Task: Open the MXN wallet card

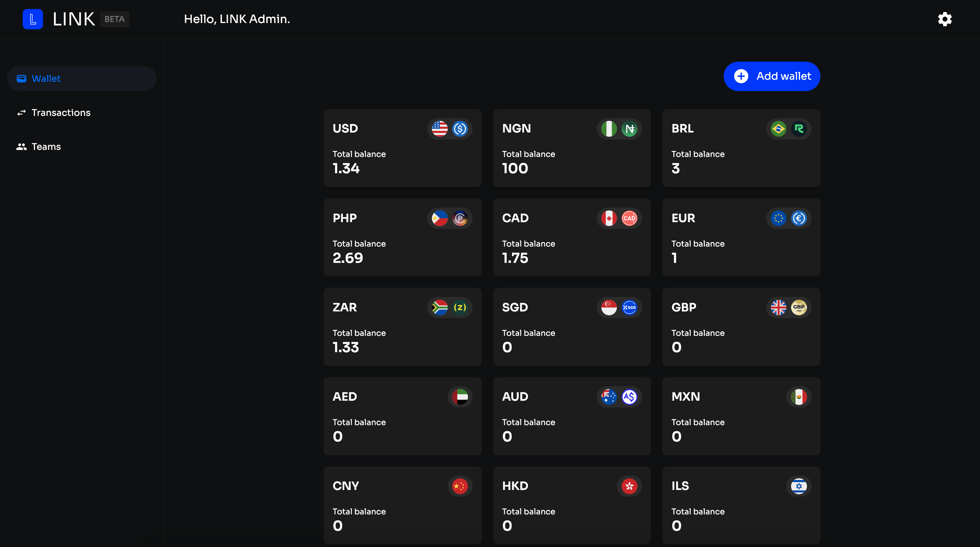Action: (741, 416)
